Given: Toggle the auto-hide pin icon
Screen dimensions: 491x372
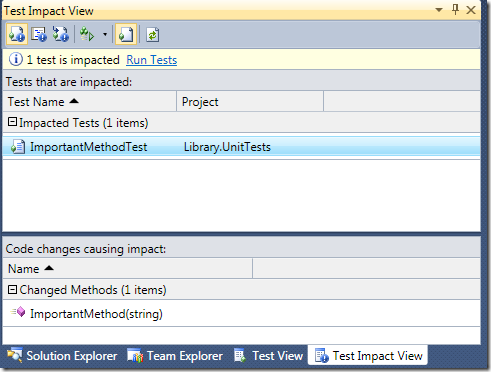Looking at the screenshot, I should (455, 10).
